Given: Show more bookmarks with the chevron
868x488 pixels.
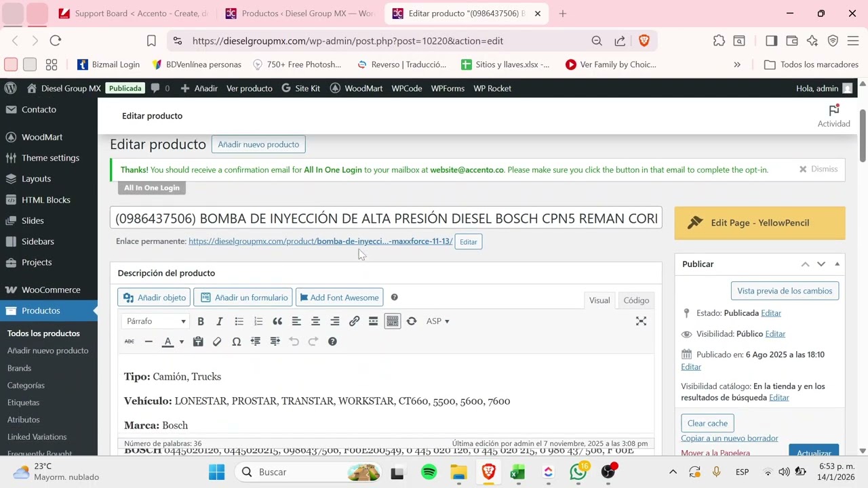Looking at the screenshot, I should click(737, 64).
